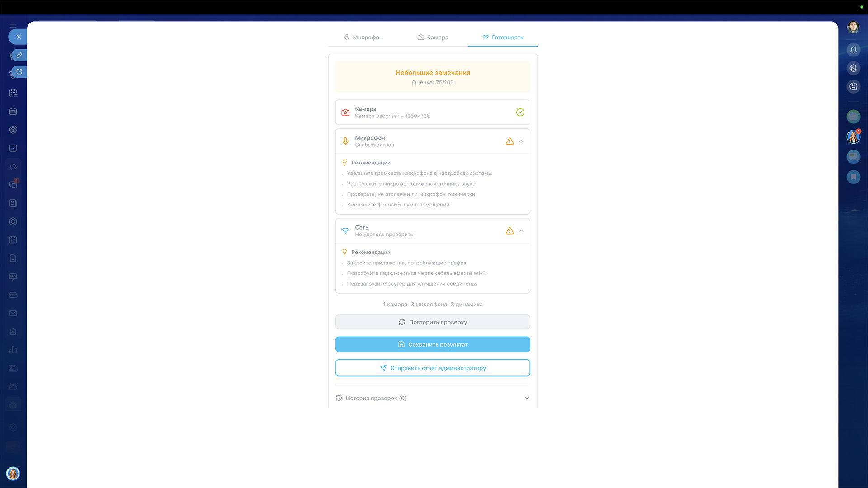Screen dimensions: 868x488
Task: Click Повторить проверку button
Action: coord(433,322)
